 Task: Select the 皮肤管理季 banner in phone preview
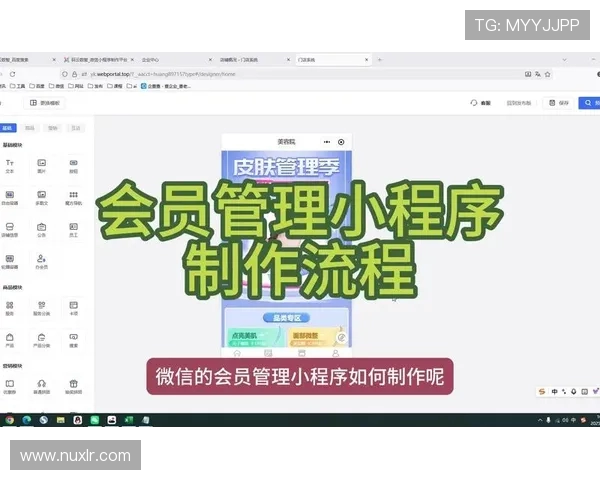pyautogui.click(x=287, y=167)
